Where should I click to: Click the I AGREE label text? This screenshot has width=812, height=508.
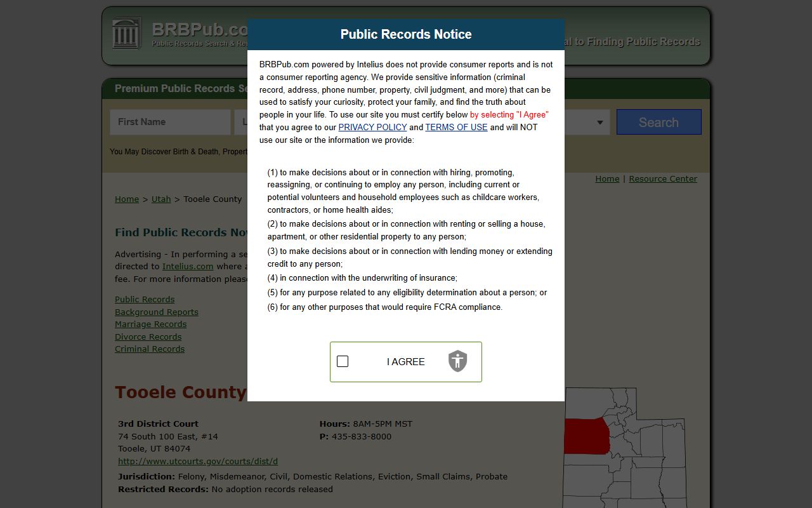pos(406,361)
